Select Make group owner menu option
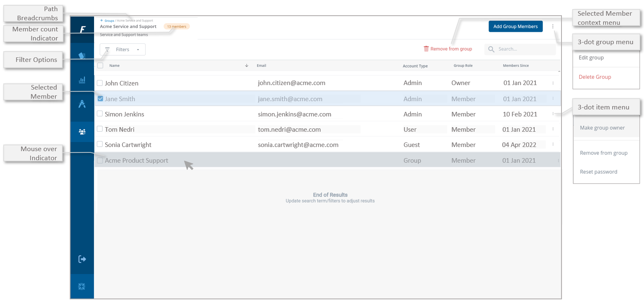Image resolution: width=644 pixels, height=301 pixels. tap(602, 128)
